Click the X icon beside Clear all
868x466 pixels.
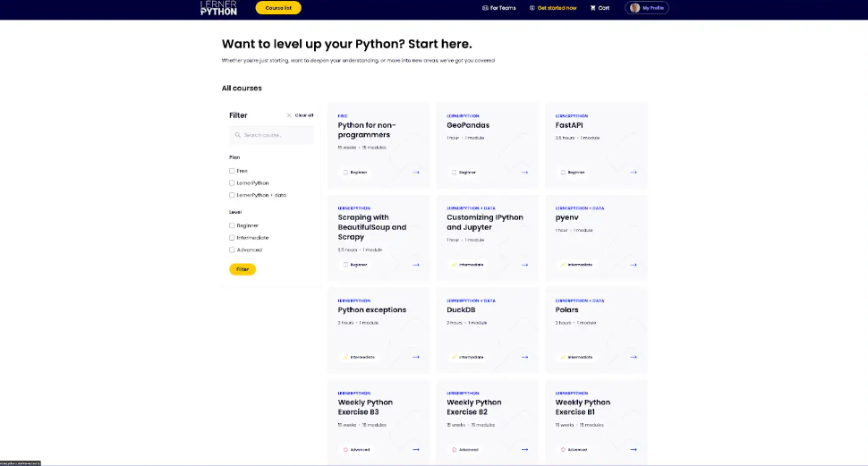point(289,115)
